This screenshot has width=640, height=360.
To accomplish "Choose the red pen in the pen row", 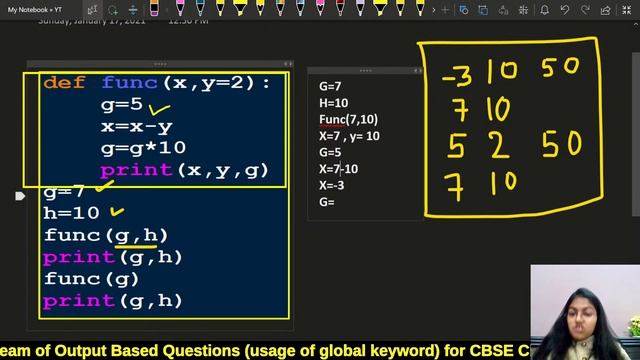I will click(x=340, y=9).
